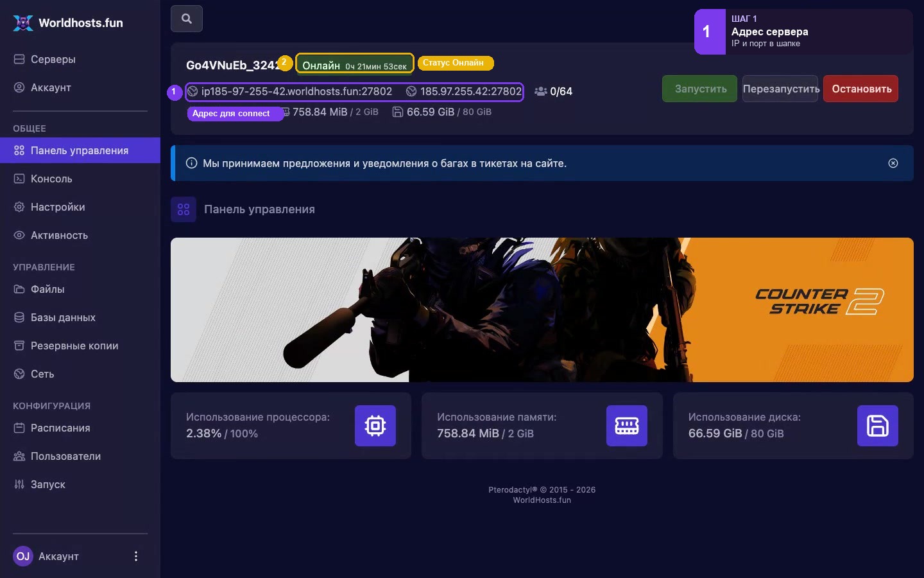
Task: Click the ОБЩЕЕ sidebar section header
Action: [30, 128]
